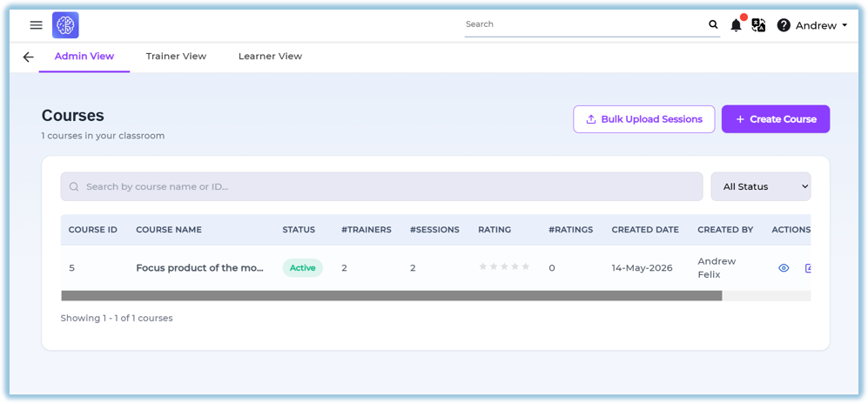Screen dimensions: 868x404
Task: Click the Courses heading
Action: click(72, 115)
